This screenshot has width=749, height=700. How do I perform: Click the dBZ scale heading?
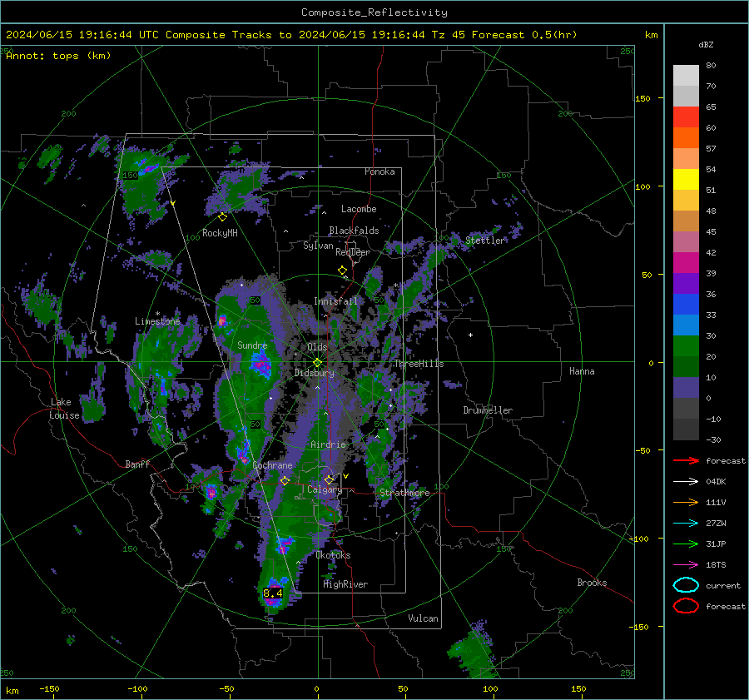tap(706, 45)
